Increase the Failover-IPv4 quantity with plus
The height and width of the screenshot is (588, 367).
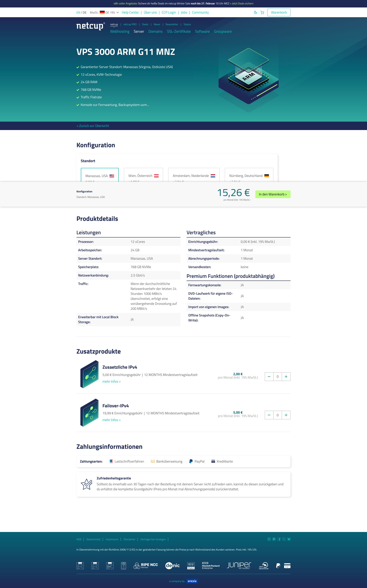[x=286, y=415]
